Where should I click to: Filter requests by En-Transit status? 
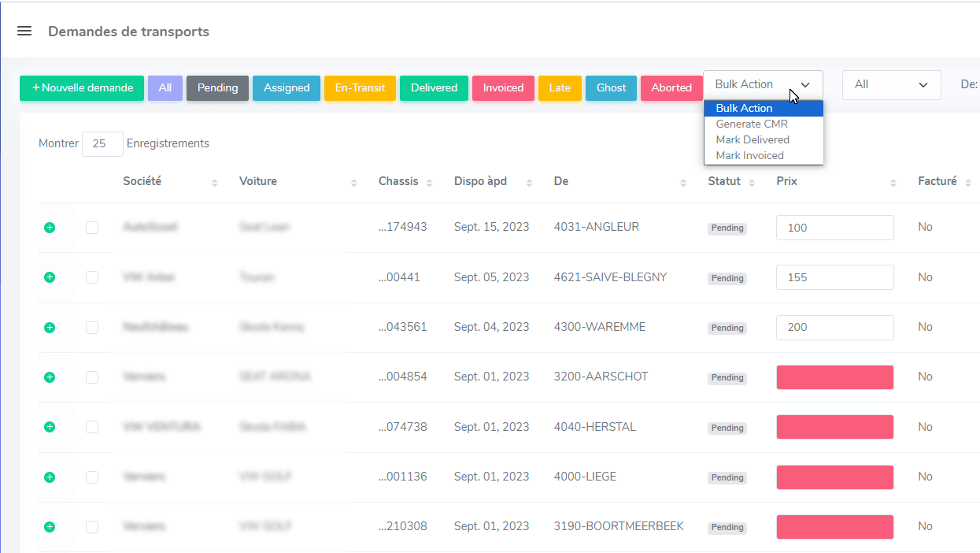360,88
